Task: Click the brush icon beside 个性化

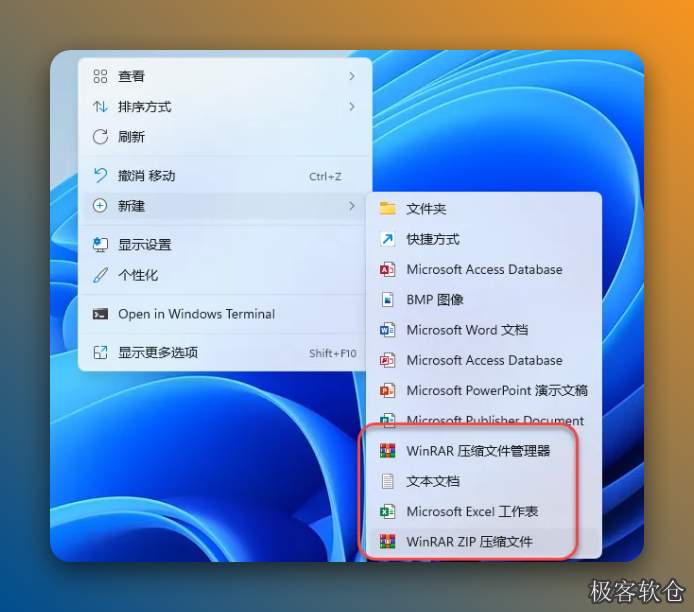Action: [x=100, y=275]
